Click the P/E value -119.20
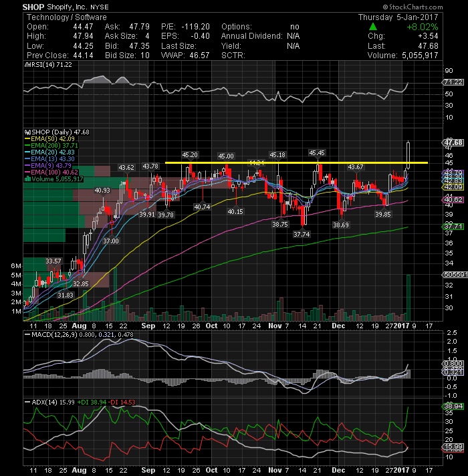 pyautogui.click(x=196, y=27)
